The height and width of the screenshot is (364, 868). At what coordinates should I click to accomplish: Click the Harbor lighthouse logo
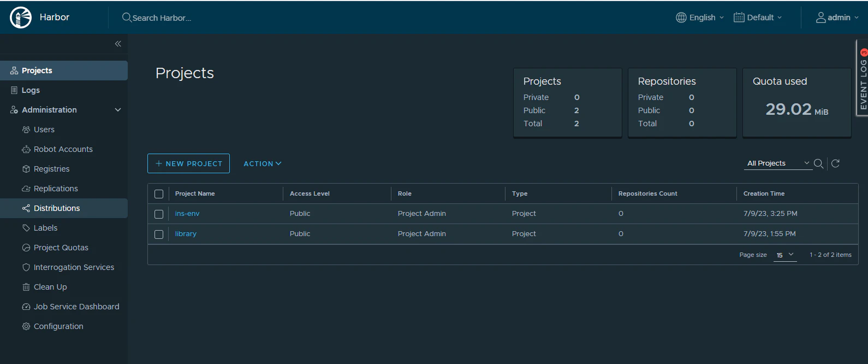pos(21,17)
